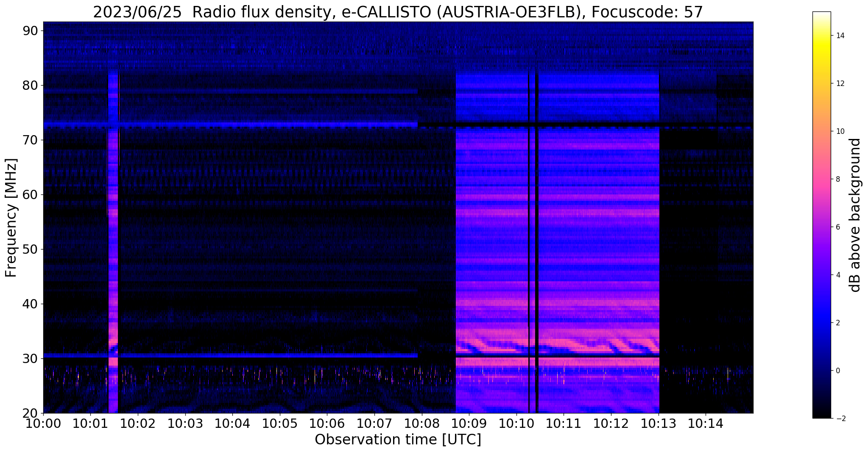The width and height of the screenshot is (868, 452).
Task: Click the 10:06 time tick label
Action: pos(327,424)
